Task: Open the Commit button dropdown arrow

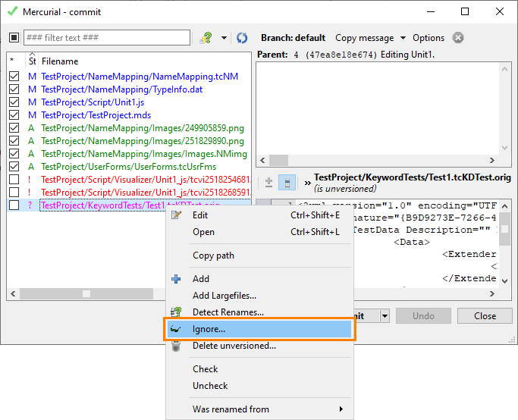Action: (385, 315)
